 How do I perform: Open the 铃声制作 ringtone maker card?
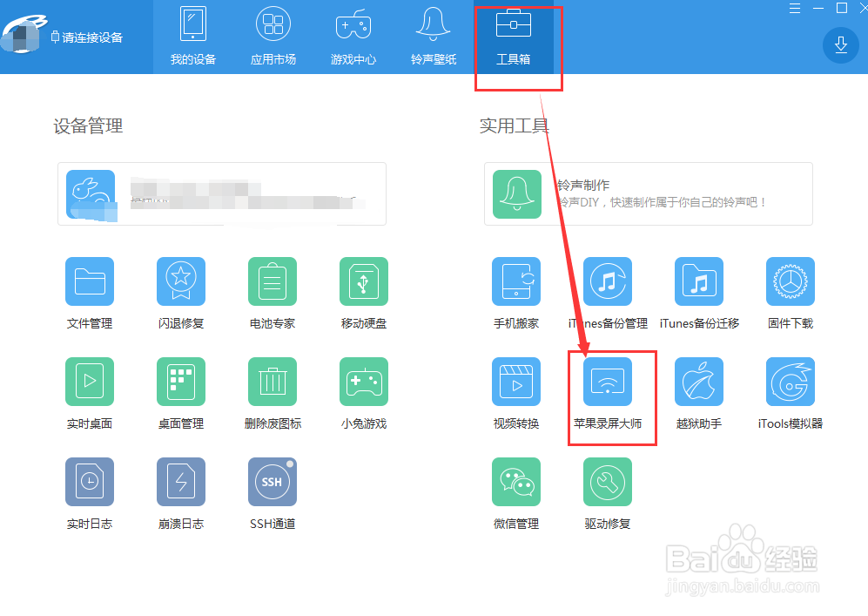[x=649, y=194]
